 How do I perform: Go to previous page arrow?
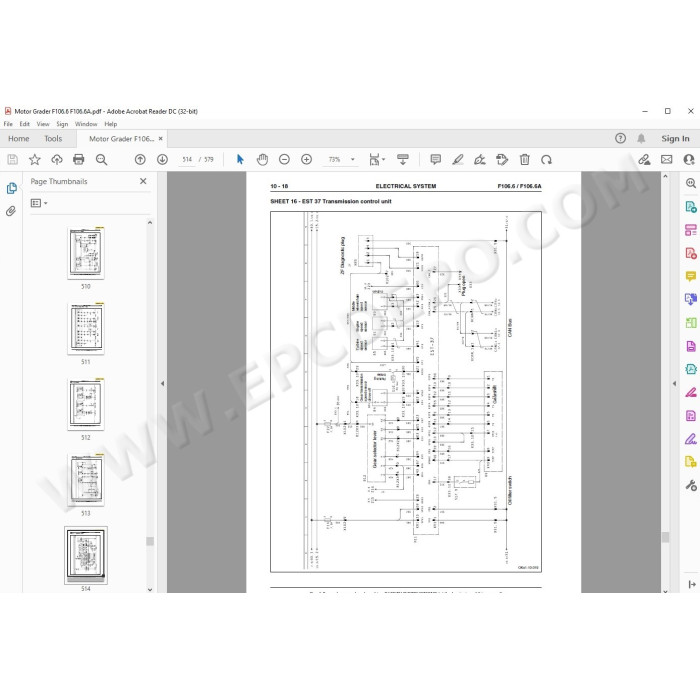point(140,159)
